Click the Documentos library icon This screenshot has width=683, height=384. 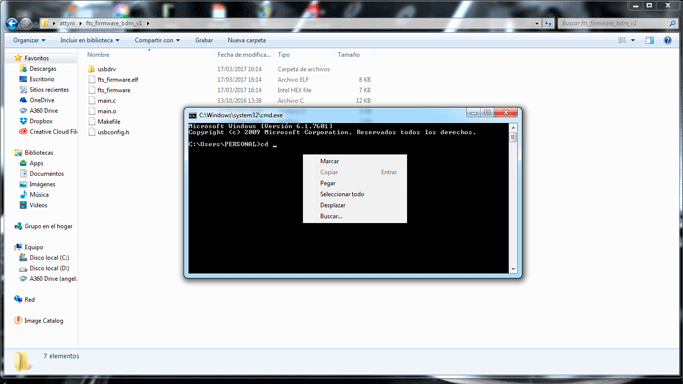(x=23, y=174)
